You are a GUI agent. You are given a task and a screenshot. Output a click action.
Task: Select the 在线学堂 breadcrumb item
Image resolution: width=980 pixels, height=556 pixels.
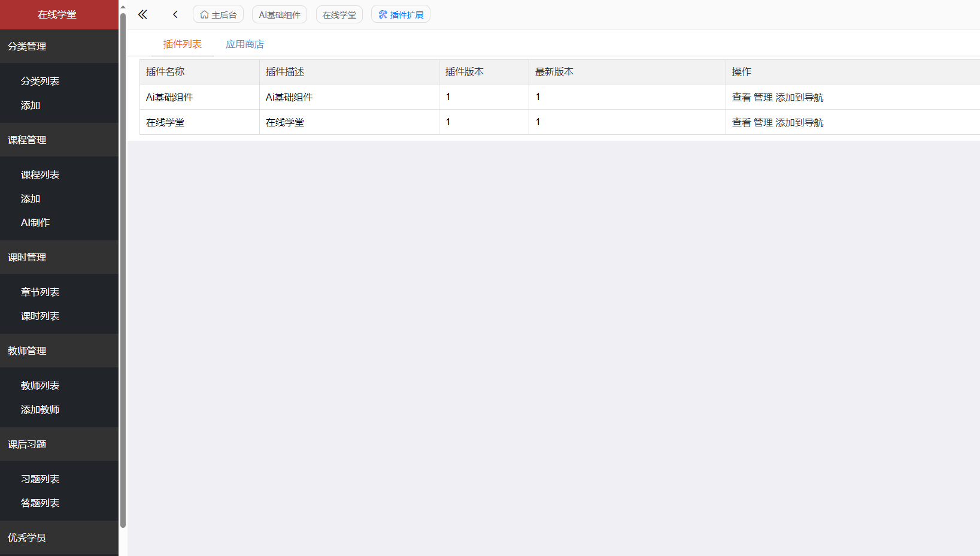tap(339, 14)
